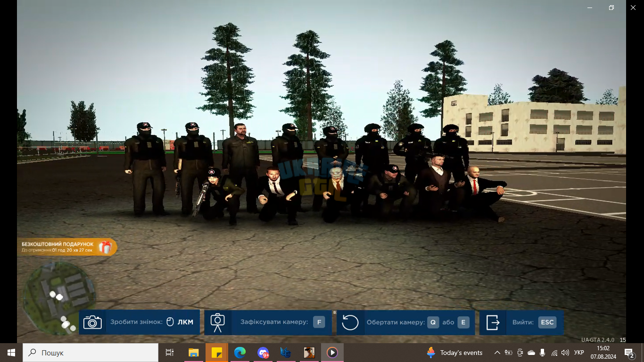The width and height of the screenshot is (644, 362).
Task: Click the exit door icon
Action: coord(493,322)
